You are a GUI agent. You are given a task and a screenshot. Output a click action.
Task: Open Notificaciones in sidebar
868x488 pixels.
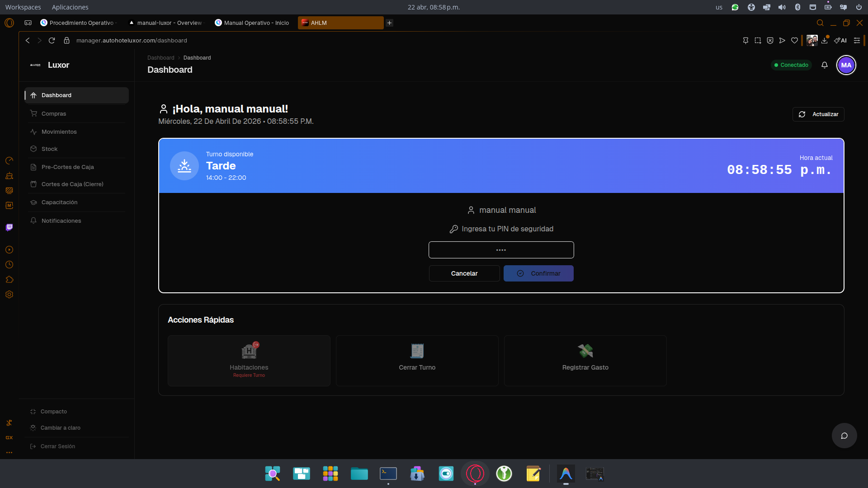coord(76,221)
